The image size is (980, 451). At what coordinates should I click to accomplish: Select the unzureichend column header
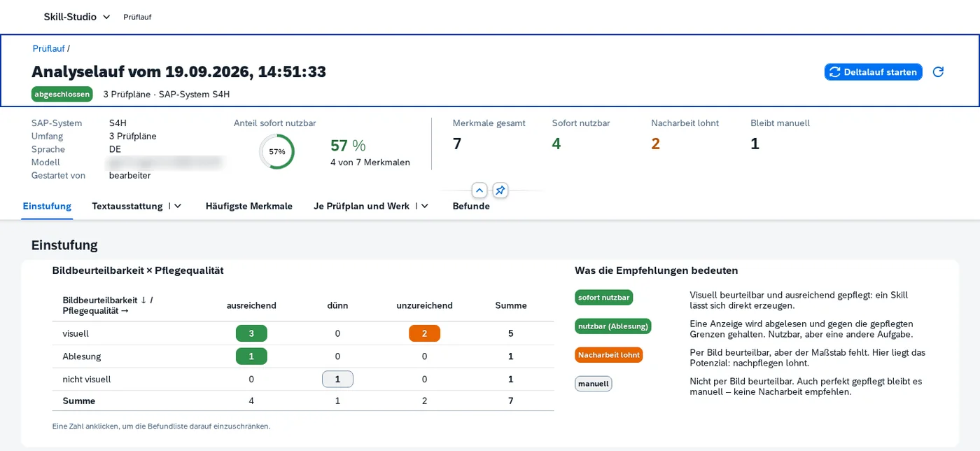424,305
